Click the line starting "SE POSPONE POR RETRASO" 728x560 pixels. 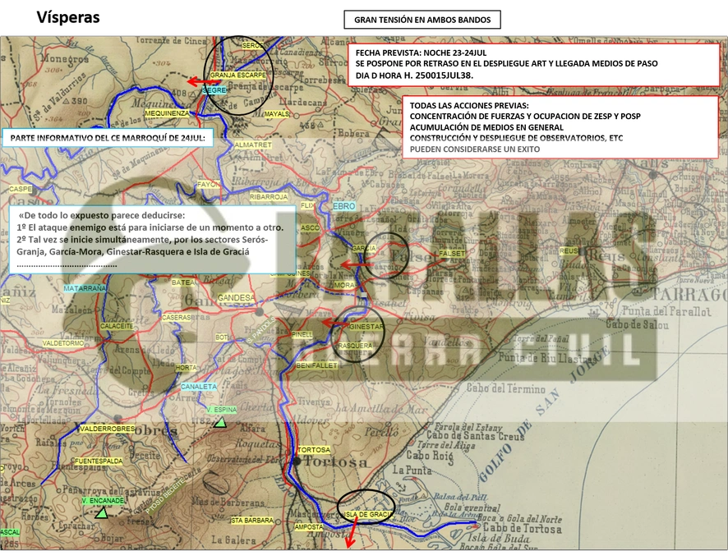(x=506, y=63)
